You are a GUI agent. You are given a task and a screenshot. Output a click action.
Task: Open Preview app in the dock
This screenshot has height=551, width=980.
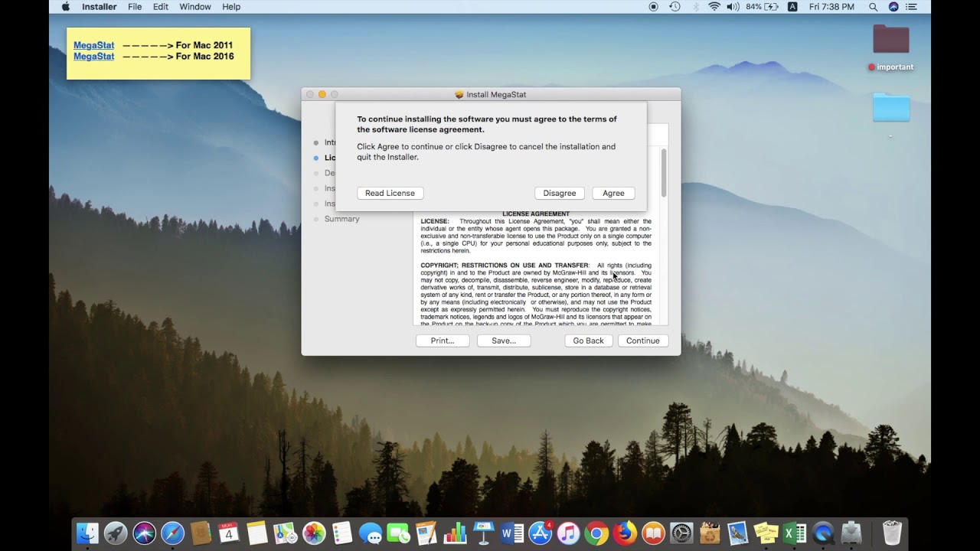737,533
